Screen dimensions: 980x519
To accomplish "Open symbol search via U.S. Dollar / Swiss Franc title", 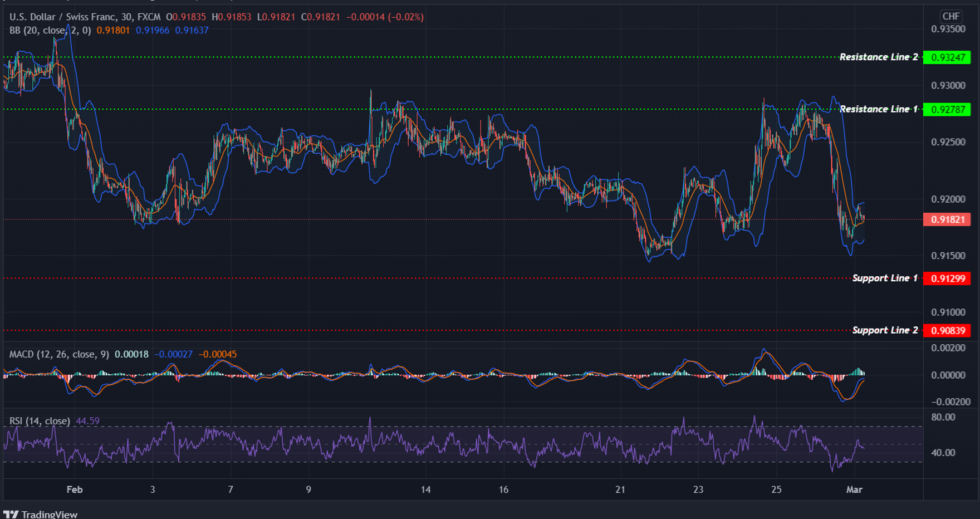I will point(61,16).
